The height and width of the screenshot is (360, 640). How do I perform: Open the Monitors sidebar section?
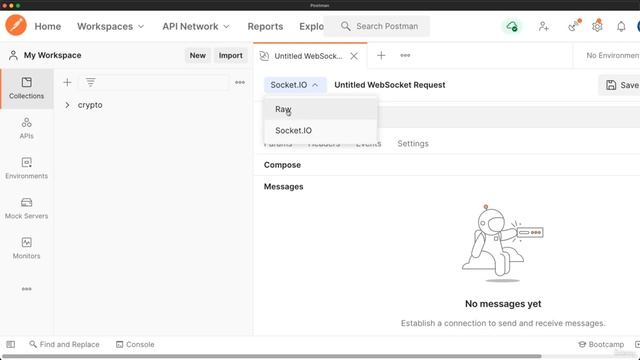(x=27, y=248)
